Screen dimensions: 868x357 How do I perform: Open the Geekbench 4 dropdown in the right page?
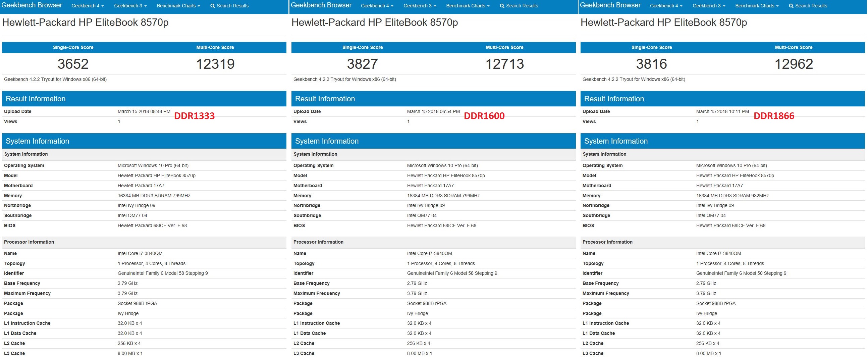pyautogui.click(x=666, y=6)
